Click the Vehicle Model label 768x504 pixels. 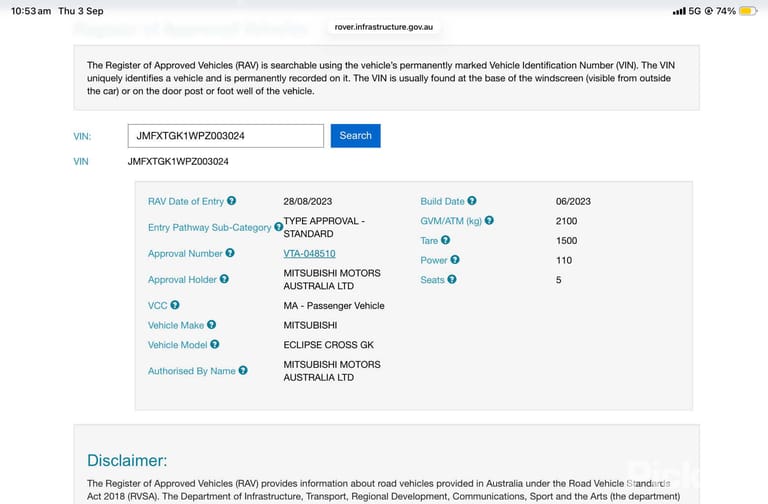tap(177, 345)
